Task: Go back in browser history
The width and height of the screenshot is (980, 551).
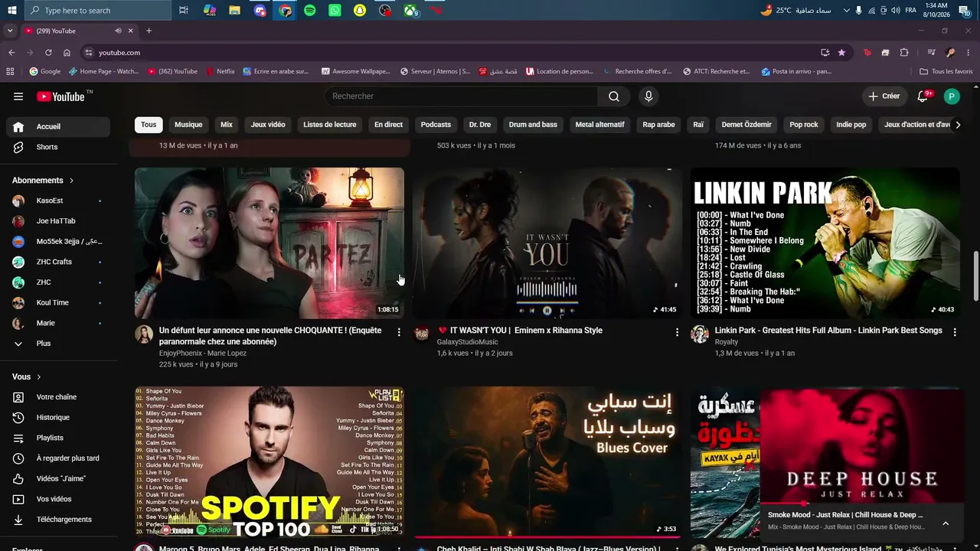Action: click(11, 53)
